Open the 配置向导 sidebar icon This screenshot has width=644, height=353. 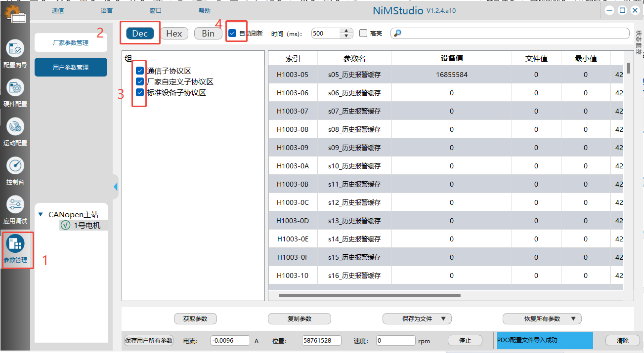[15, 48]
